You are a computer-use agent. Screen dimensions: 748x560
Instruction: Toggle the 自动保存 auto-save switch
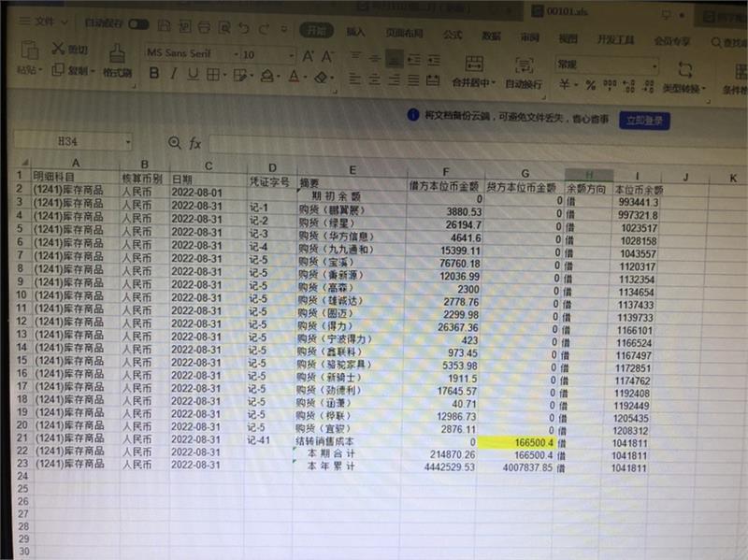137,23
